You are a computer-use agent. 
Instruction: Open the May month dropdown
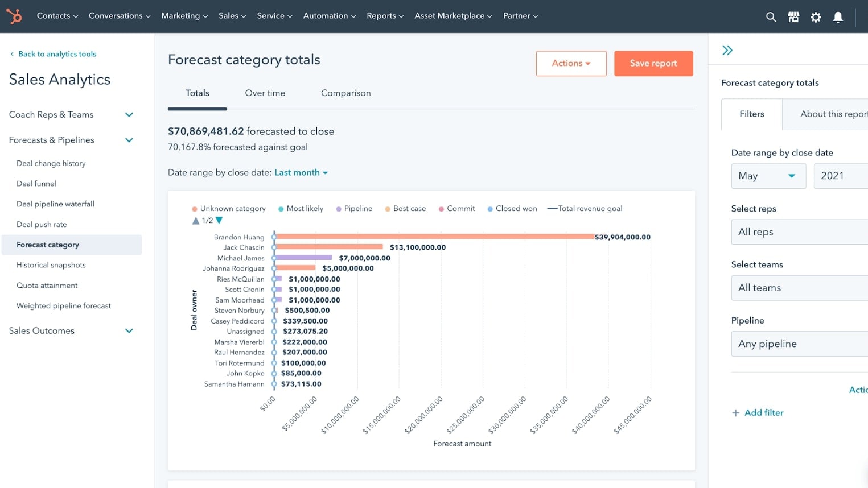tap(768, 176)
